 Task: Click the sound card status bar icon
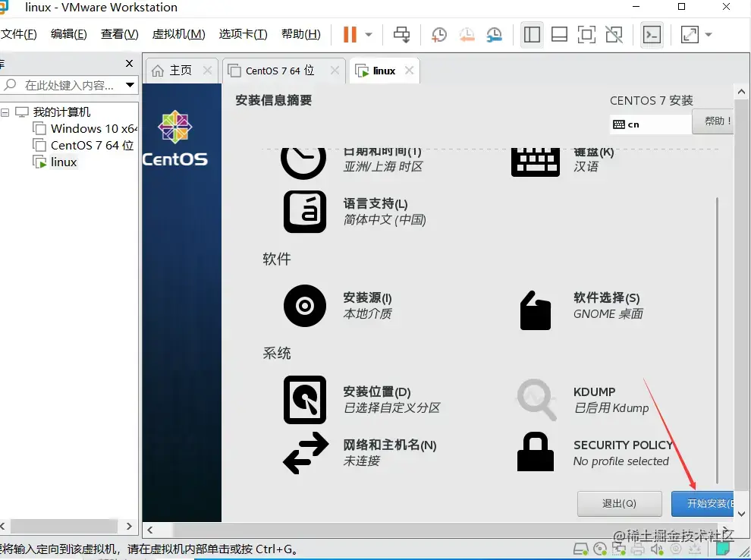click(657, 549)
